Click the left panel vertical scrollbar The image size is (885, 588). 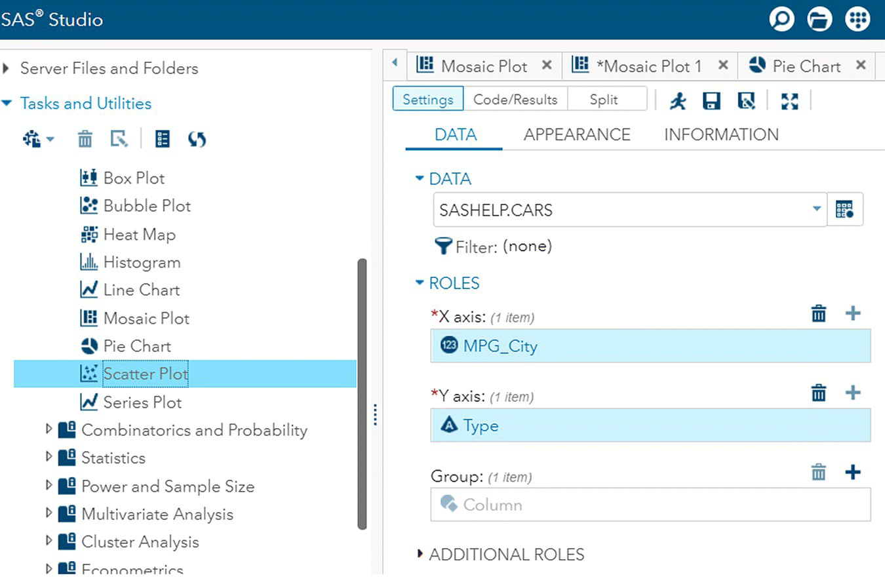point(362,393)
